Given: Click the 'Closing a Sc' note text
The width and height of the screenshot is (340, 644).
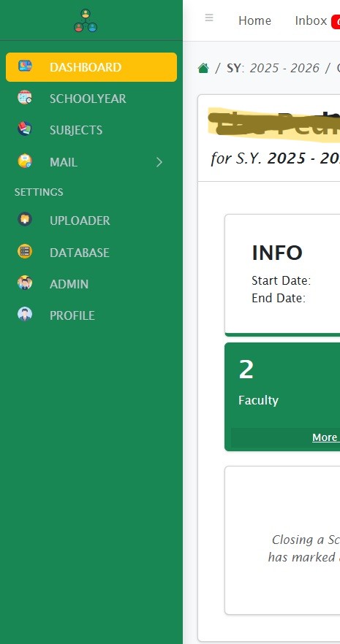Looking at the screenshot, I should 306,540.
